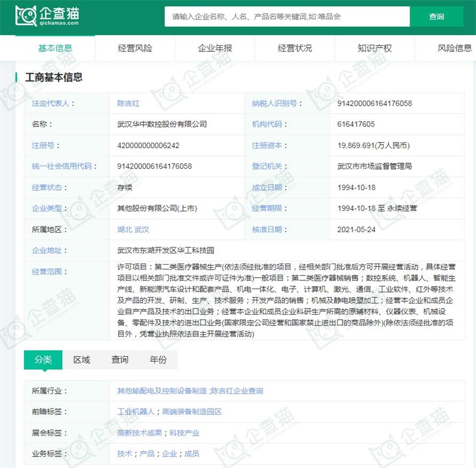Viewport: 476px width, 468px height.
Task: Click the 陈吉红企业查询 link
Action: [x=237, y=391]
